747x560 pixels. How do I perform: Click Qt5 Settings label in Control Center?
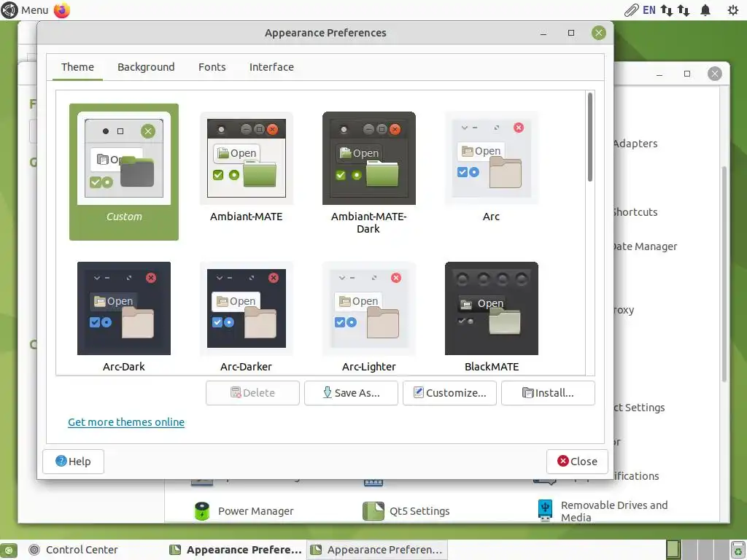click(419, 511)
